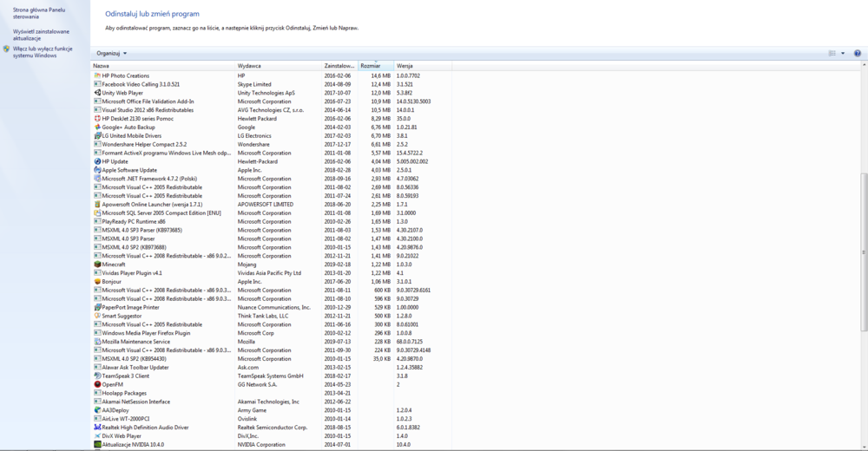Sort by the Wersja column header
The image size is (868, 451).
point(423,66)
